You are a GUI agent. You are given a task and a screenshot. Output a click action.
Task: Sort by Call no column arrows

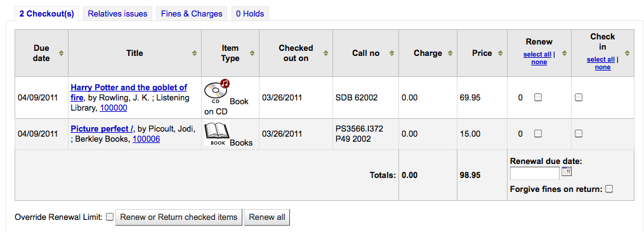392,53
